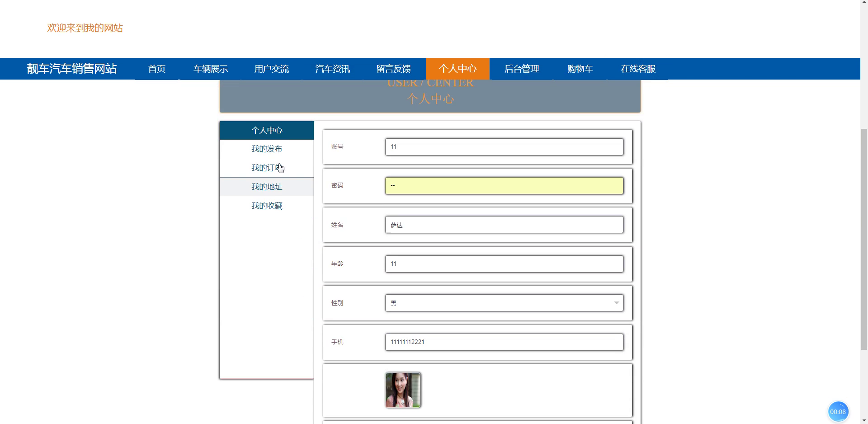Click the 密码 field label
Viewport: 868px width, 424px height.
point(337,185)
